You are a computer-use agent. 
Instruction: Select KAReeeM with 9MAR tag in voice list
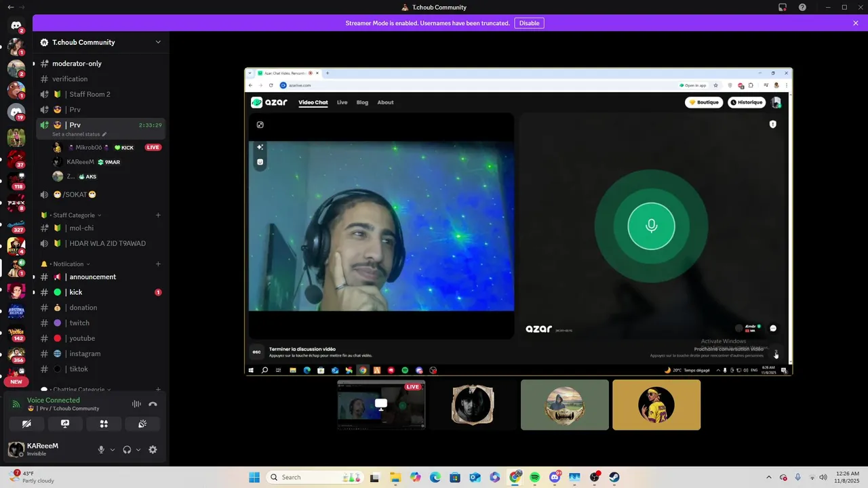click(106, 162)
